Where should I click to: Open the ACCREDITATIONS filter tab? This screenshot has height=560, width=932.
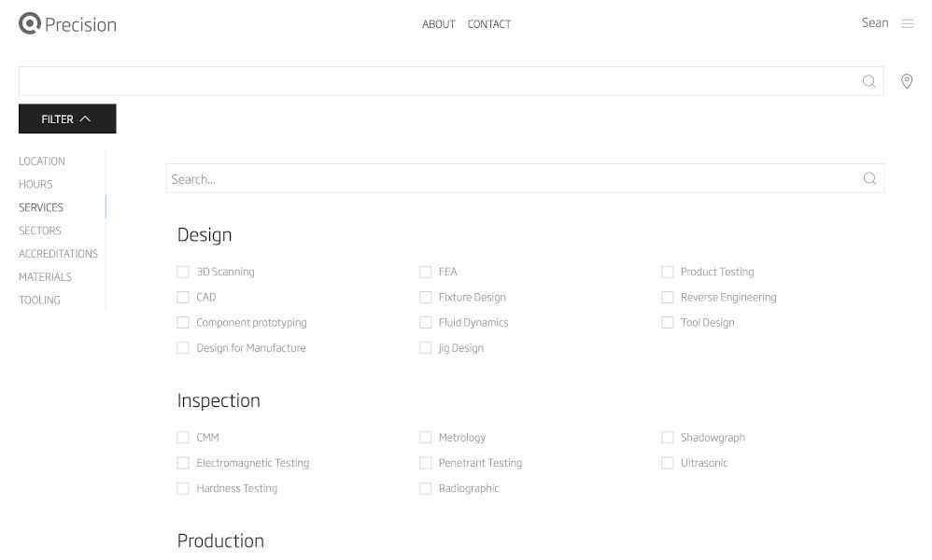(x=58, y=254)
